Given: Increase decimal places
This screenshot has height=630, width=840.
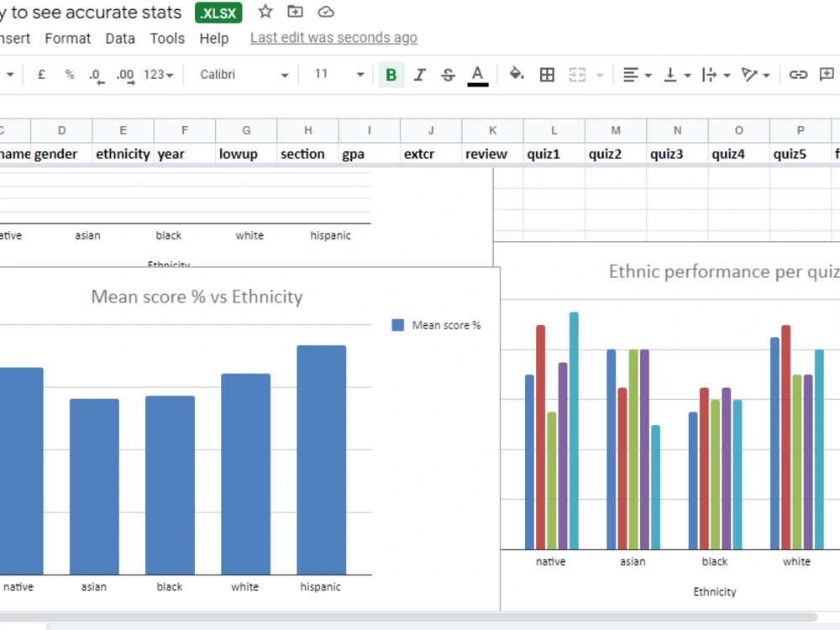Looking at the screenshot, I should coord(126,76).
